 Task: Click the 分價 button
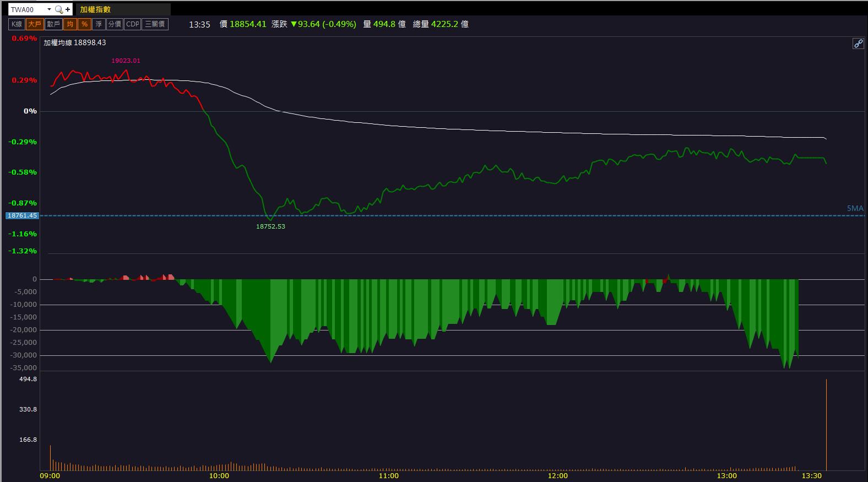(115, 24)
